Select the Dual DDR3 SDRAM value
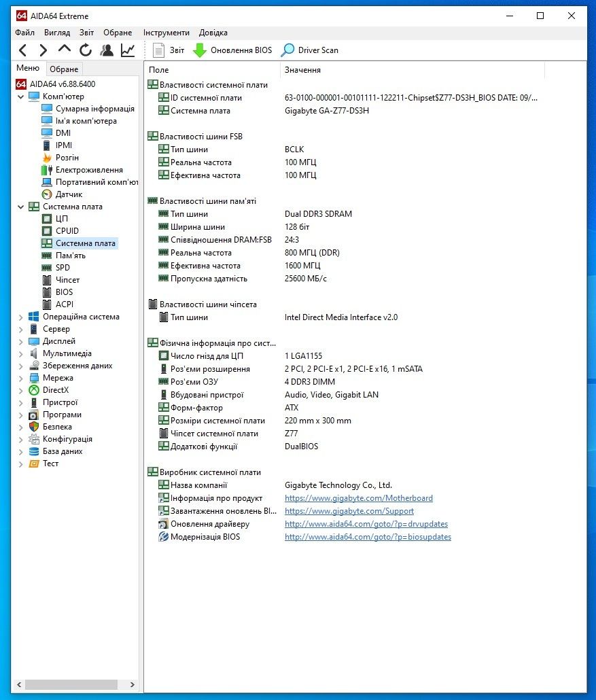Screen dimensions: 596x700 pyautogui.click(x=318, y=214)
